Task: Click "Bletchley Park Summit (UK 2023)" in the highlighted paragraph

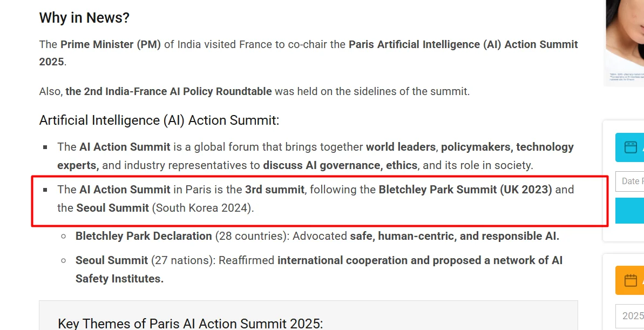Action: (x=465, y=190)
